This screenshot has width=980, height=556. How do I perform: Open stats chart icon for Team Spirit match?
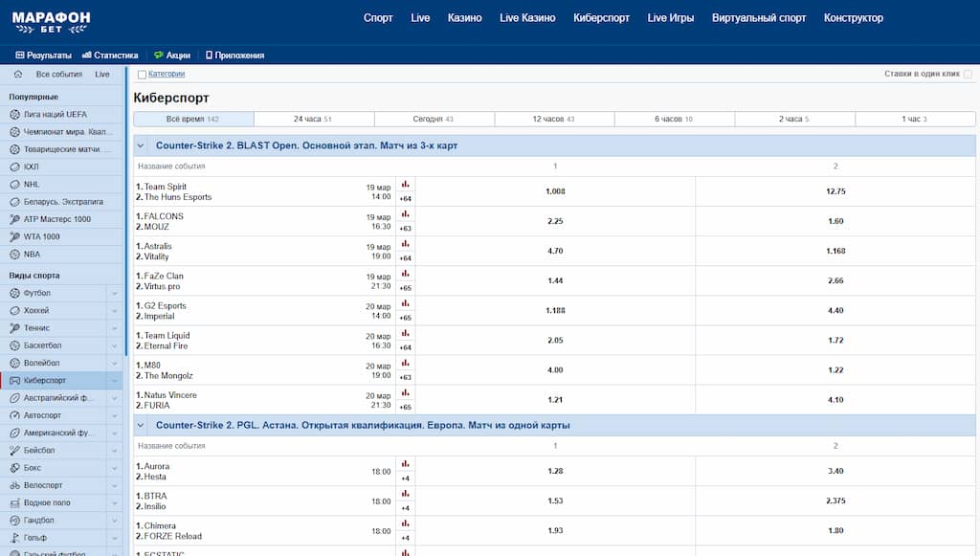[x=405, y=185]
